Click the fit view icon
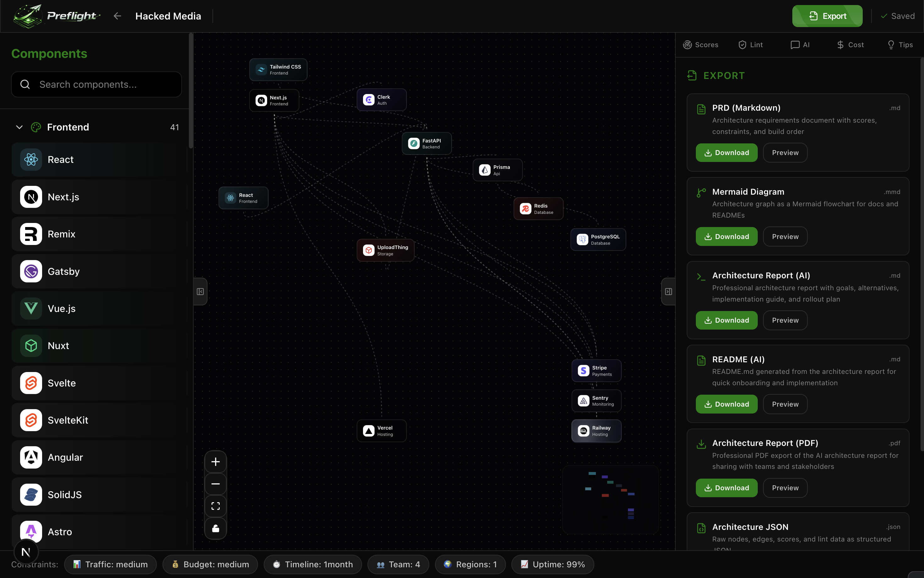The width and height of the screenshot is (924, 578). click(215, 506)
